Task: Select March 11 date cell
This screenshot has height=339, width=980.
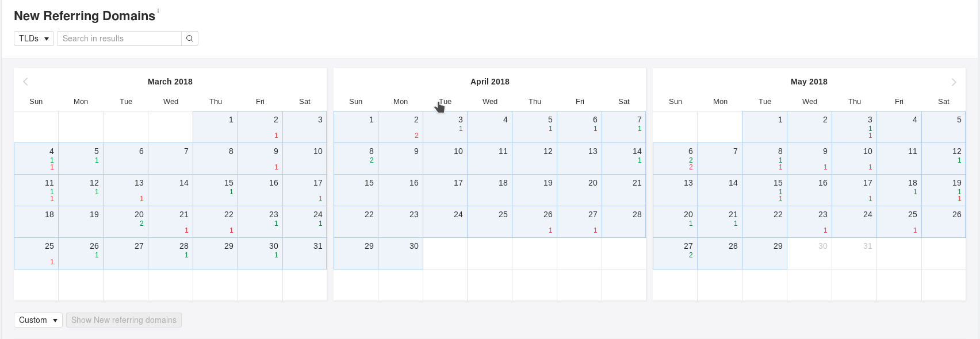Action: coord(36,190)
